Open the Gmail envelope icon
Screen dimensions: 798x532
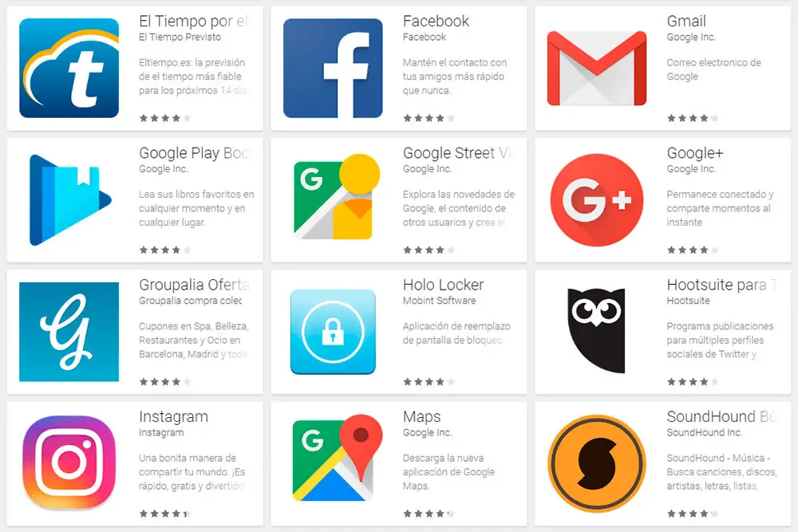click(x=596, y=68)
